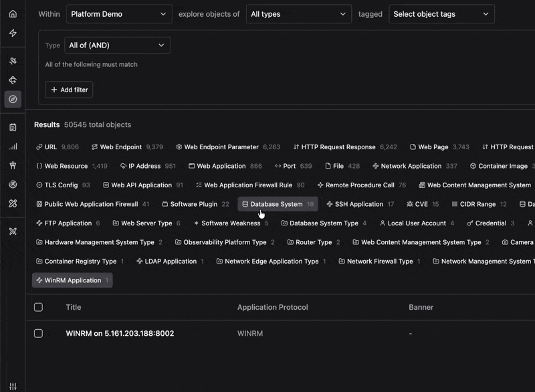Expand the All types dropdown
Viewport: 535px width, 392px height.
(x=299, y=14)
